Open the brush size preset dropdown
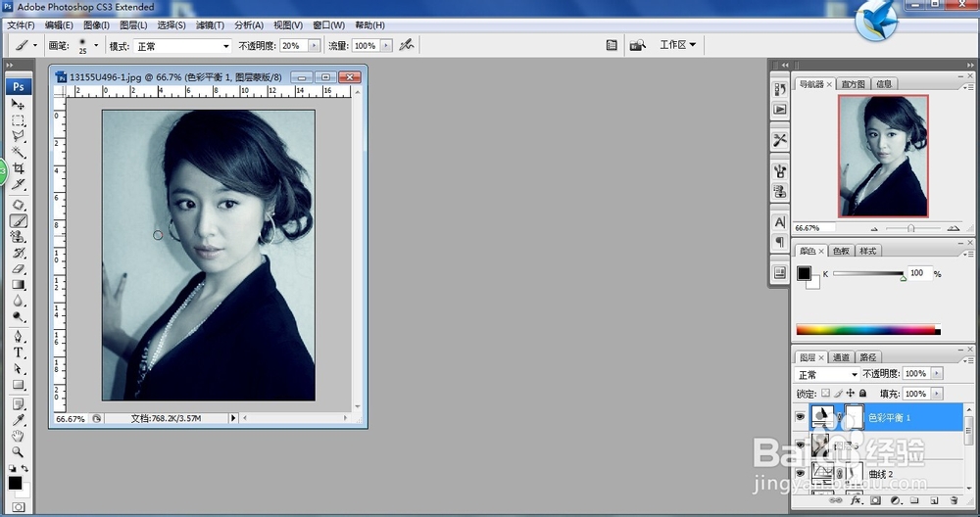This screenshot has height=517, width=980. tap(96, 46)
